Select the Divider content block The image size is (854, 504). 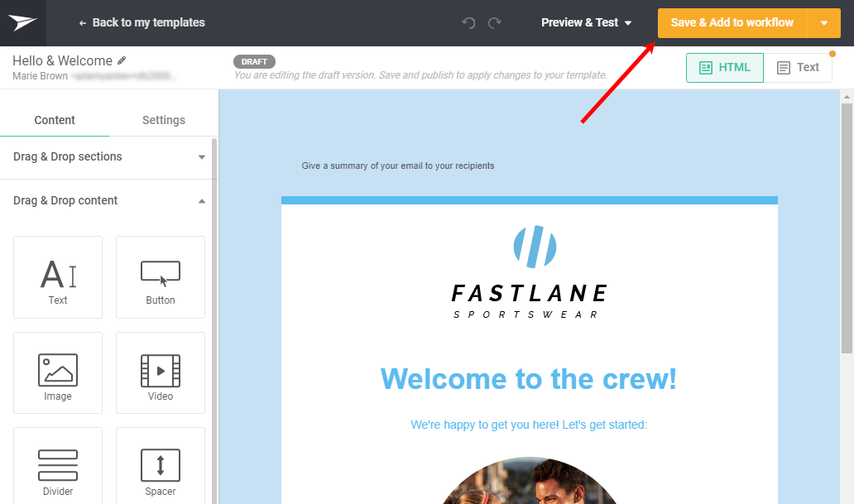(58, 466)
